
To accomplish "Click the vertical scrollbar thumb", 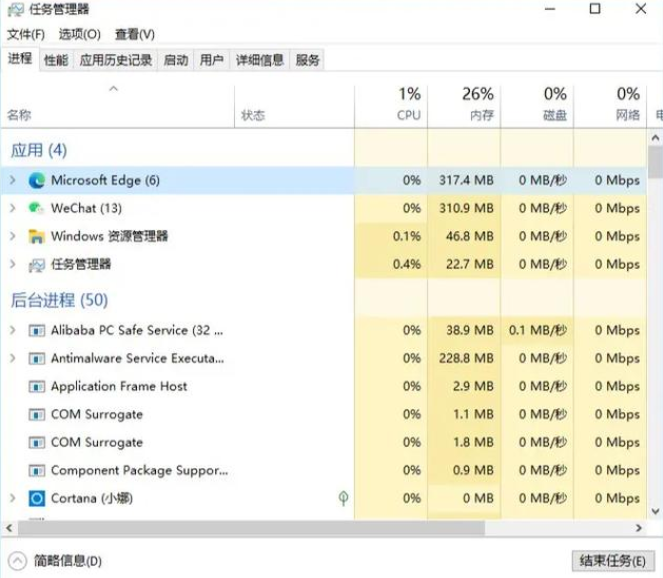I will click(x=656, y=162).
